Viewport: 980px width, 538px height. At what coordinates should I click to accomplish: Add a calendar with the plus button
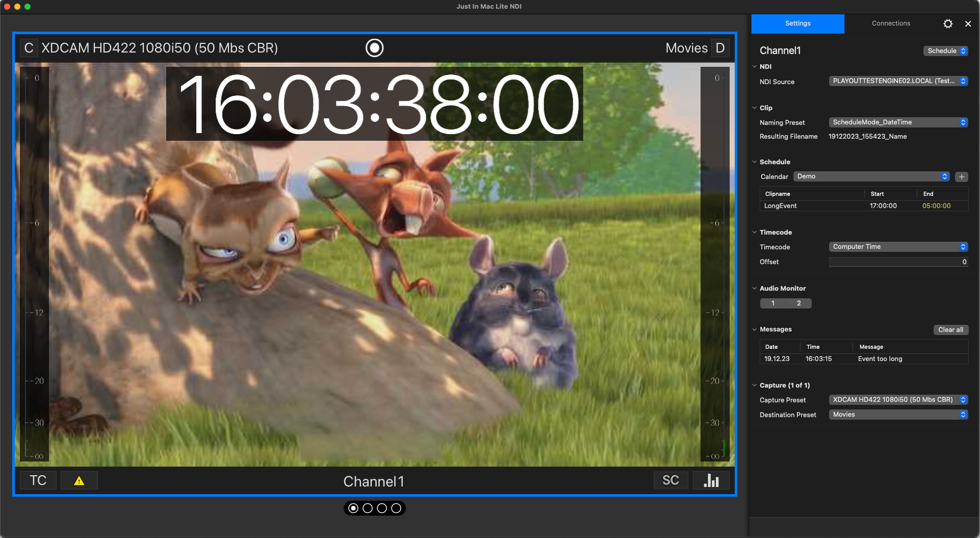[962, 177]
